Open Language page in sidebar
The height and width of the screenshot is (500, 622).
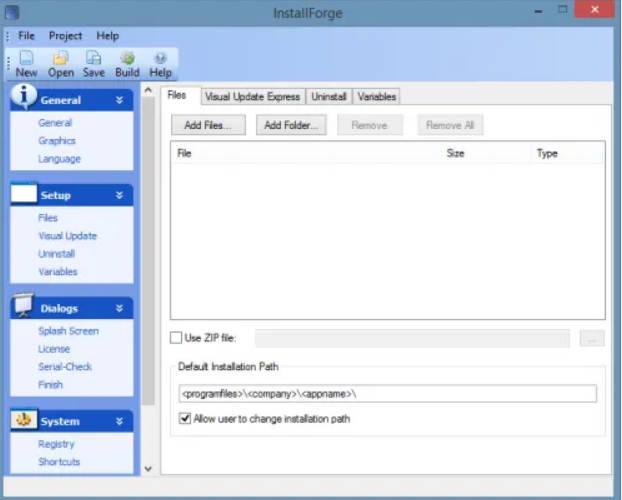pos(60,159)
